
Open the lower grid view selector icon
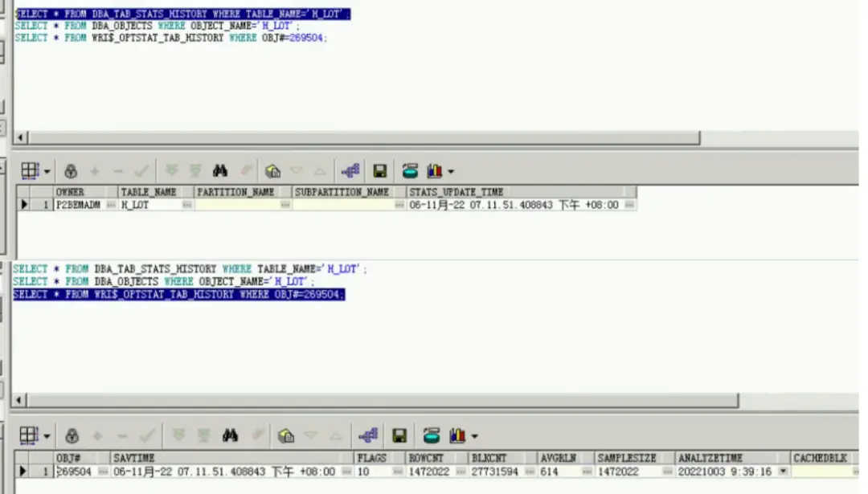point(29,435)
